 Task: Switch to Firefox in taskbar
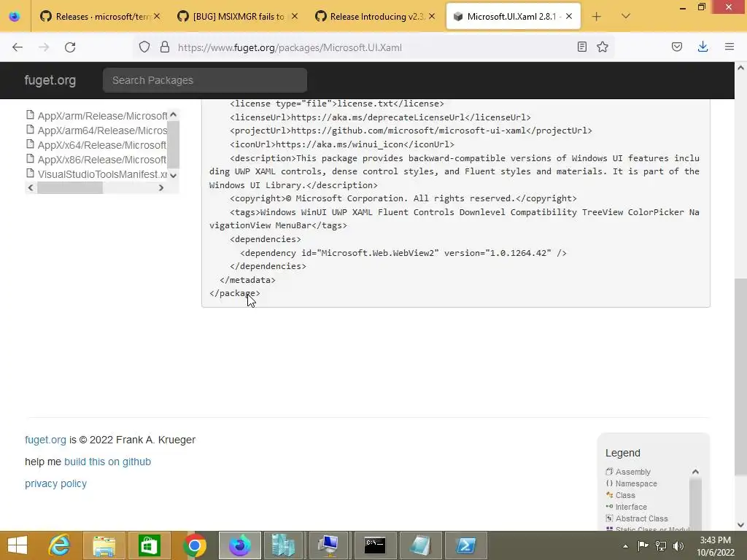tap(239, 545)
